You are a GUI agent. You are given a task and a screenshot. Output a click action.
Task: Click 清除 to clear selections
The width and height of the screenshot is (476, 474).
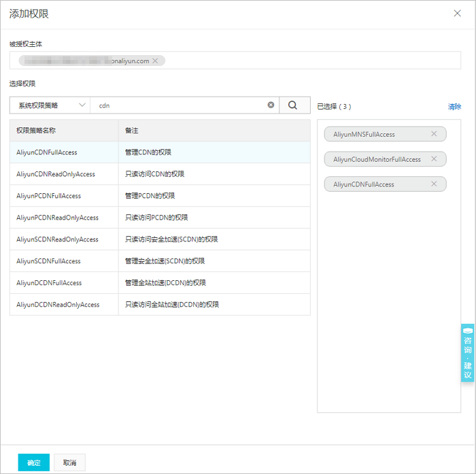pos(454,107)
